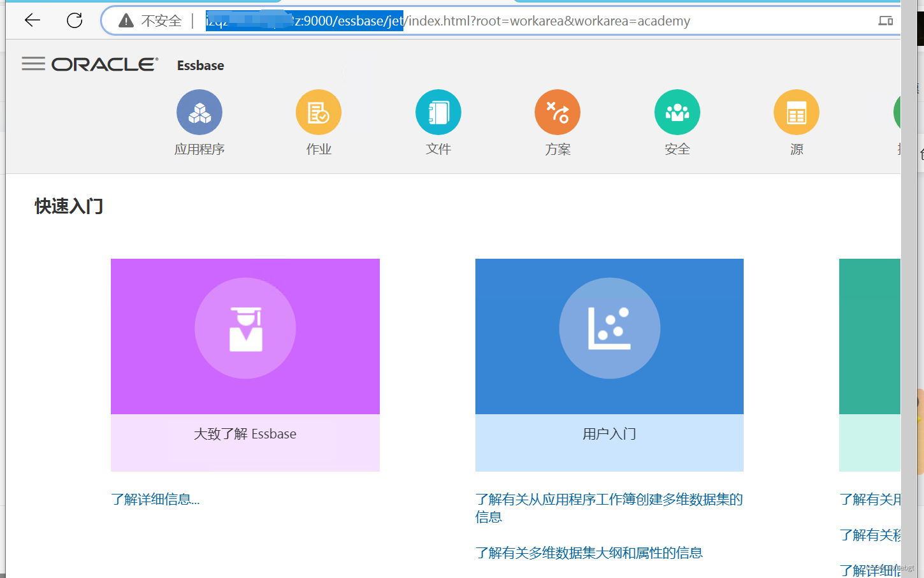
Task: Open the 方案 (Scenarios) section
Action: (x=558, y=122)
